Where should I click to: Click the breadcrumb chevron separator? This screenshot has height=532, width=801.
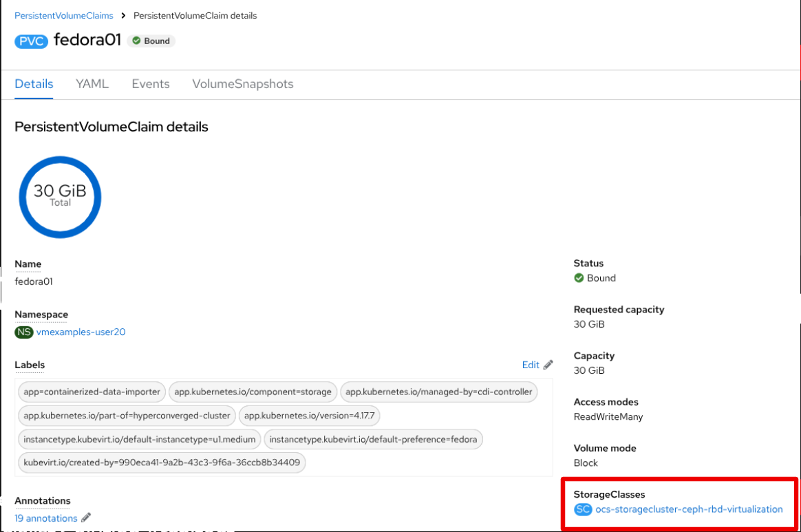tap(123, 15)
